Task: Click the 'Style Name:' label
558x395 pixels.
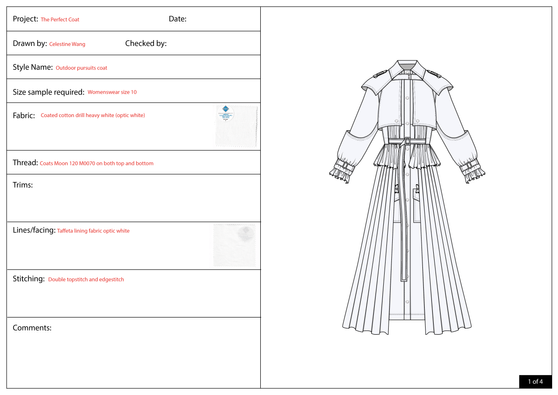Action: [x=33, y=67]
